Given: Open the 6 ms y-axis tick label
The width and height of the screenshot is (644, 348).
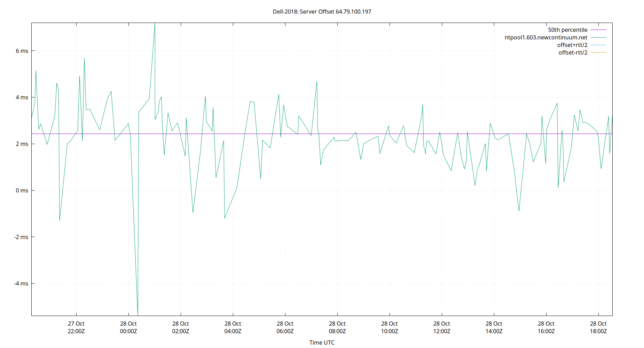Looking at the screenshot, I should tap(22, 50).
